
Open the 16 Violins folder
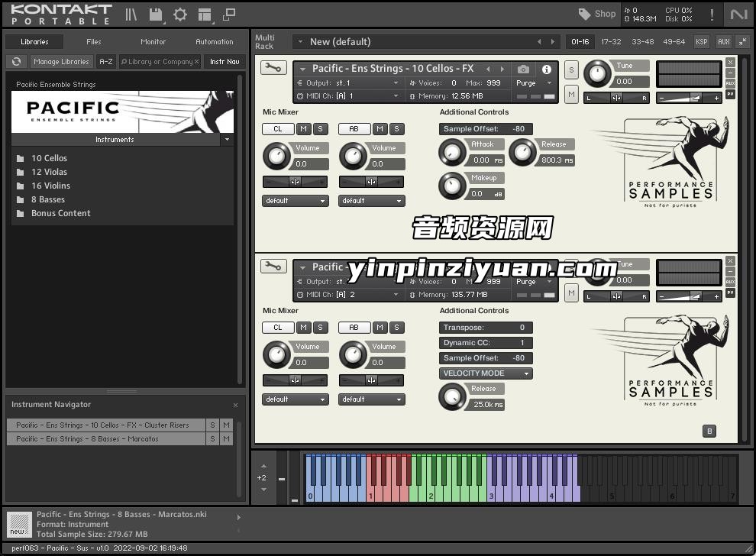click(x=50, y=186)
